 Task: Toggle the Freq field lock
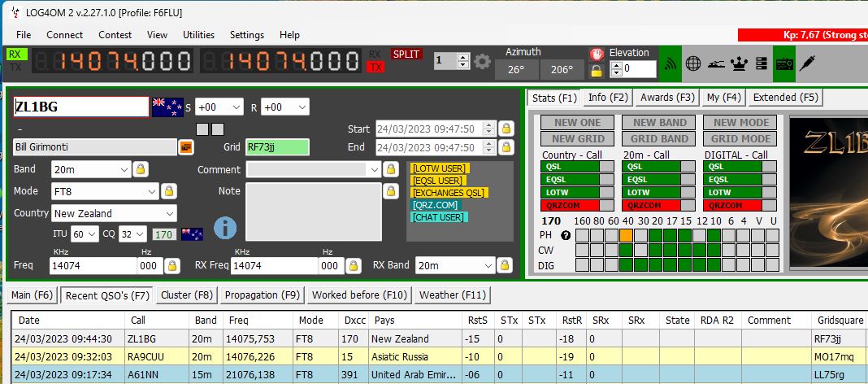[x=172, y=266]
